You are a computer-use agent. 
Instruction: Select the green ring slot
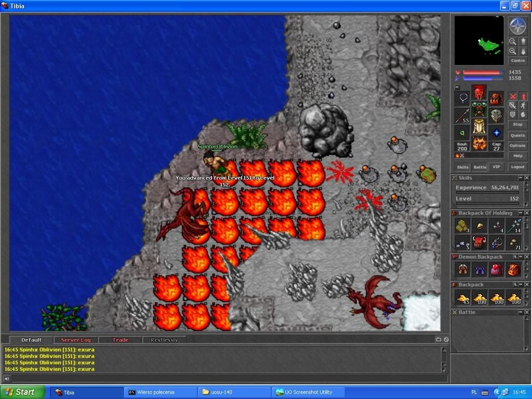[462, 133]
